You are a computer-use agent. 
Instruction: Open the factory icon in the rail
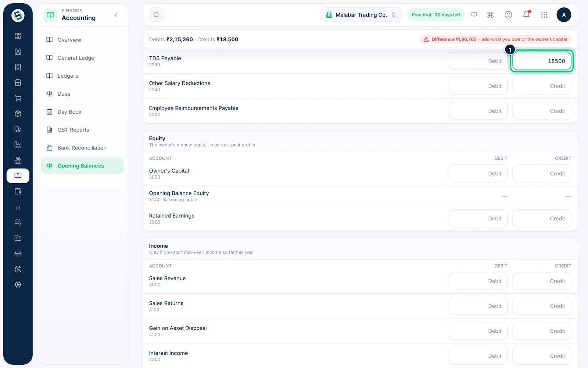(x=18, y=145)
